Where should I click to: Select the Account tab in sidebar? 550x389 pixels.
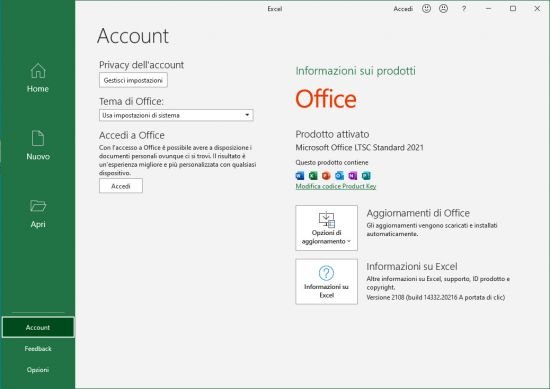coord(38,327)
